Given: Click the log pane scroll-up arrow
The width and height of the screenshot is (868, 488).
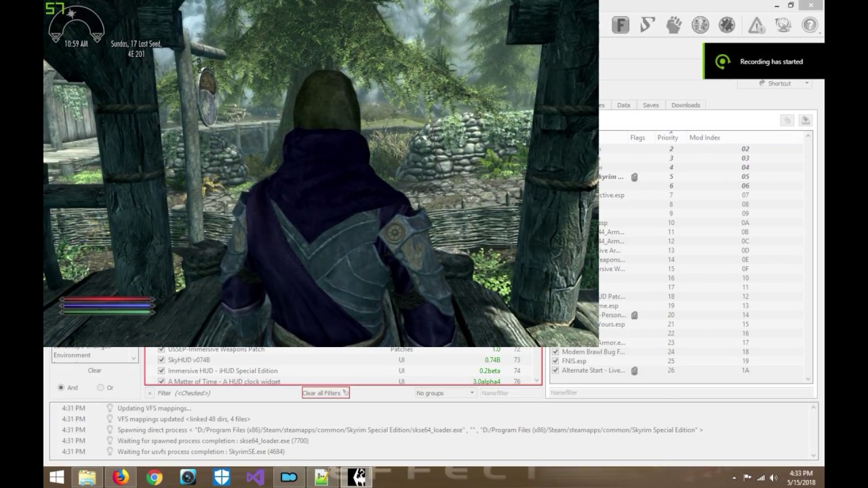Looking at the screenshot, I should point(814,407).
